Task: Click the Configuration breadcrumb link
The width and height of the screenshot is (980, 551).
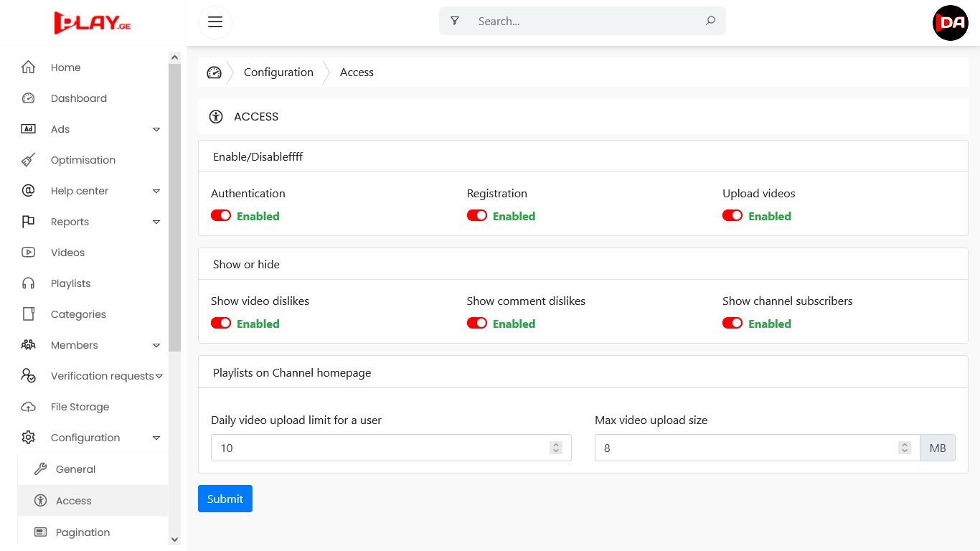Action: (x=278, y=72)
